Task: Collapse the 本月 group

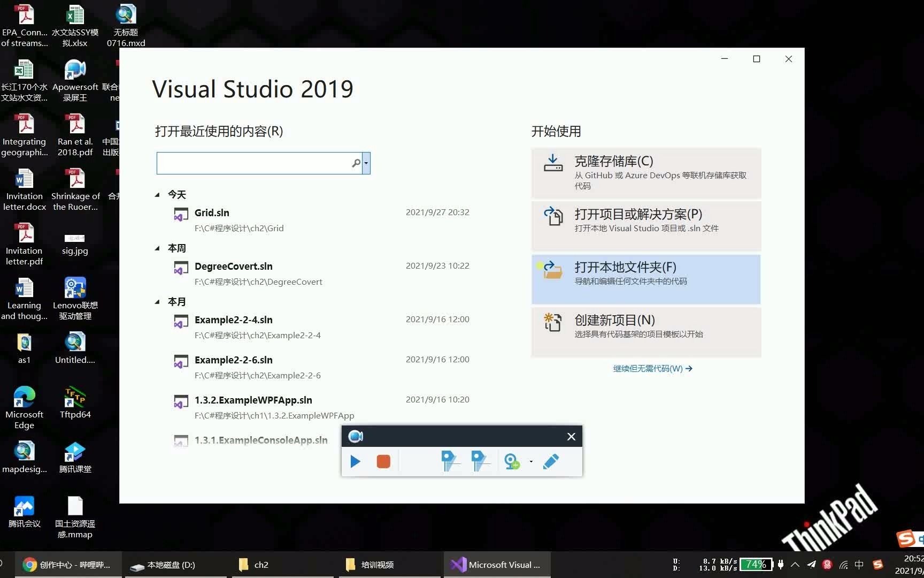Action: 157,302
